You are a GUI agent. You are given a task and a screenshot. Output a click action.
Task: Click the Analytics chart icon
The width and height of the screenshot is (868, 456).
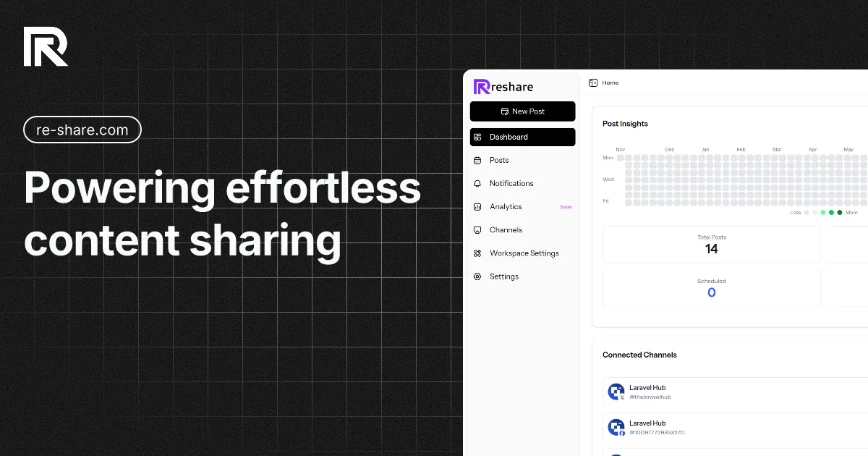pyautogui.click(x=477, y=206)
